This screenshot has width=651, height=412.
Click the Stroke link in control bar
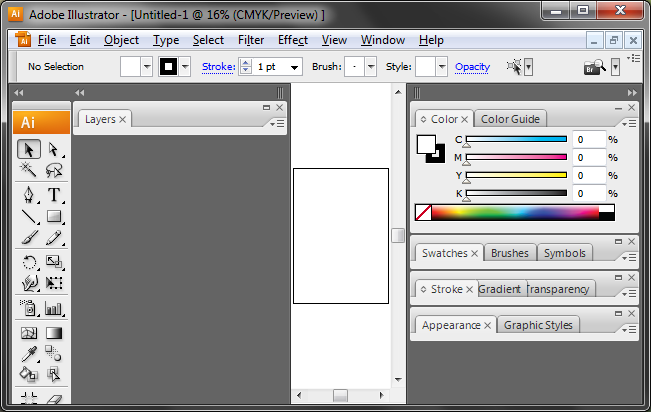click(x=218, y=67)
